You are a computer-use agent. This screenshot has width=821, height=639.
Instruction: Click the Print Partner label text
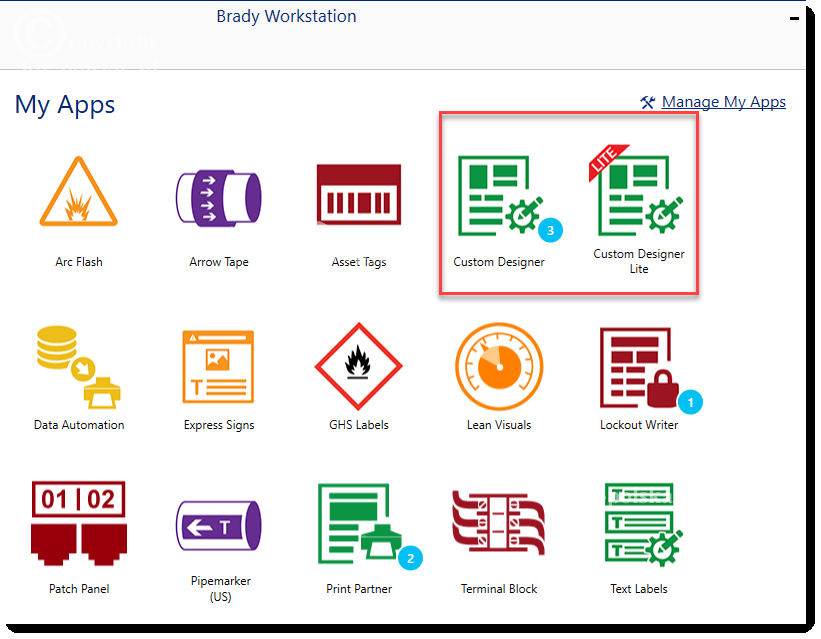pos(359,589)
